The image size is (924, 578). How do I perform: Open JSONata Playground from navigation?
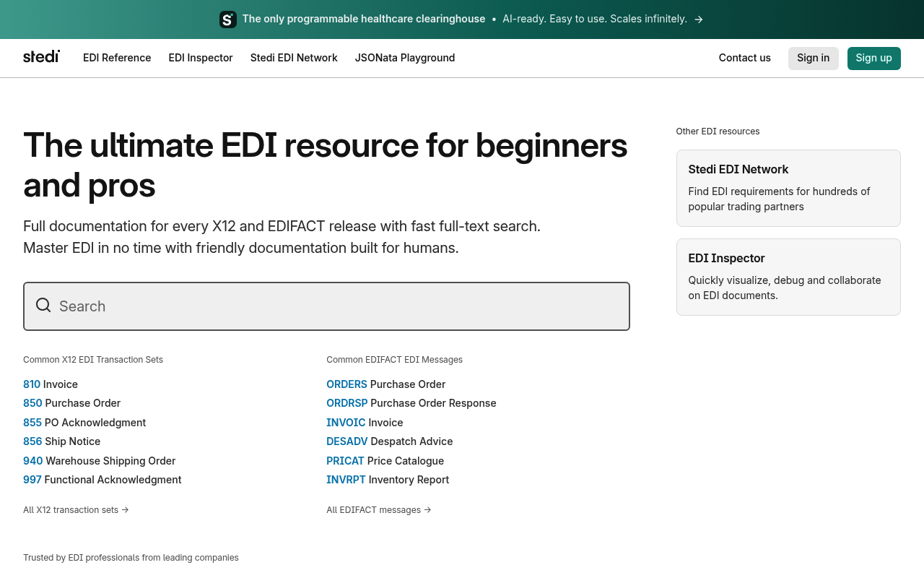click(405, 58)
